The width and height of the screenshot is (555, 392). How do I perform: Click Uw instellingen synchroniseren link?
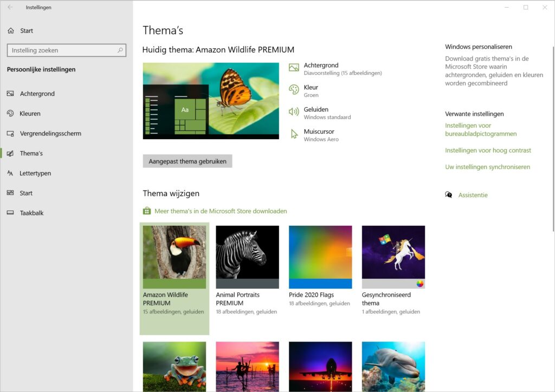pyautogui.click(x=487, y=167)
